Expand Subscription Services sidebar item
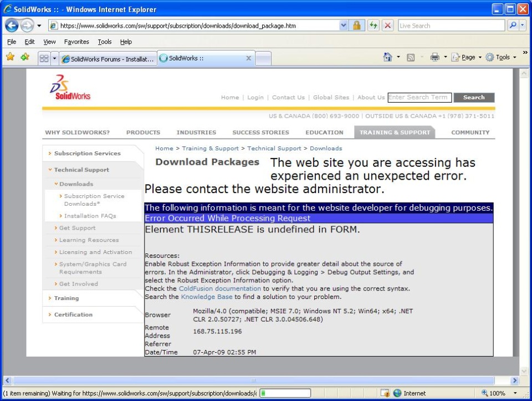The width and height of the screenshot is (532, 401). [87, 154]
